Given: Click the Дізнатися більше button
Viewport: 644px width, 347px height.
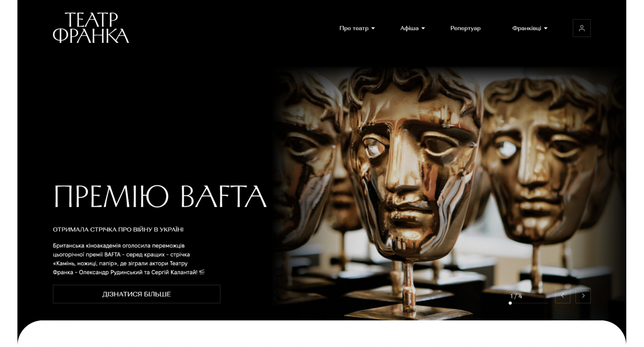Looking at the screenshot, I should click(137, 294).
